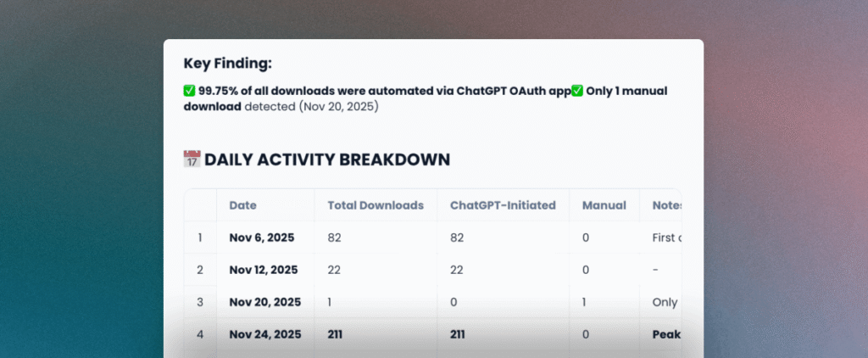
Task: Click the "DAILY ACTIVITY BREAKDOWN" heading text
Action: tap(327, 159)
